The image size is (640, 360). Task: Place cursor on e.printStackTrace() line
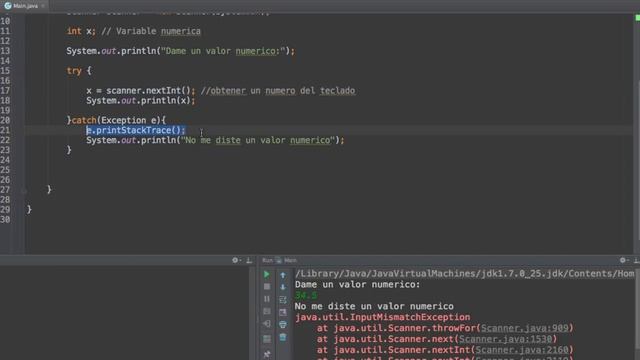coord(136,130)
